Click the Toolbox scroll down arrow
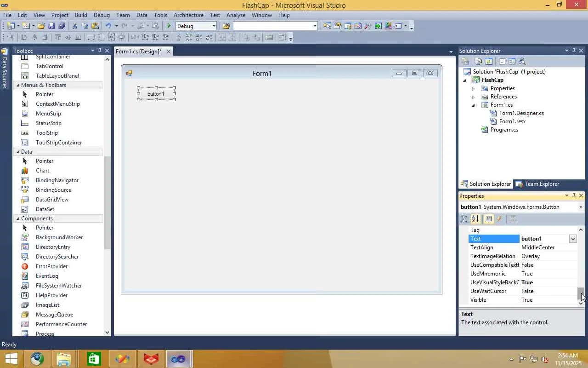 click(x=107, y=332)
